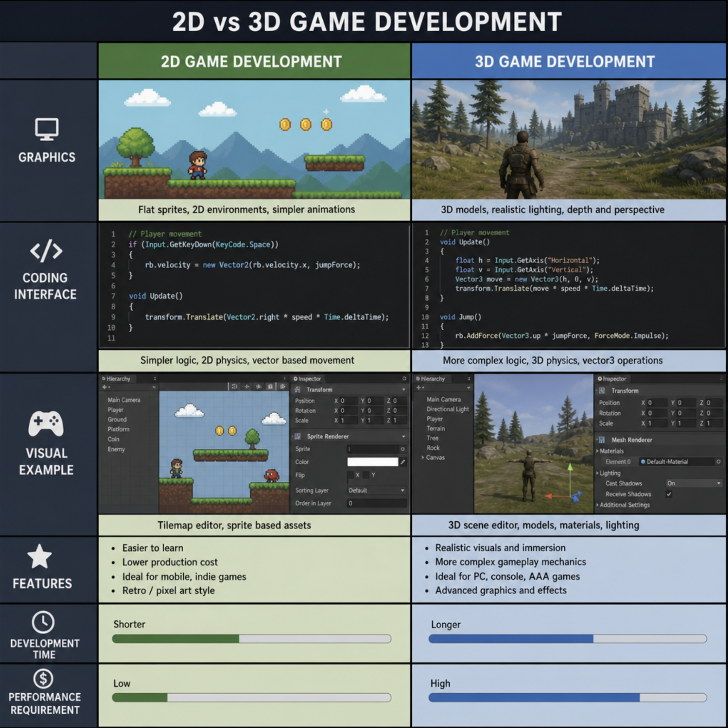Click the 3D Hierarchy panel options dots
The width and height of the screenshot is (728, 728).
coord(469,379)
